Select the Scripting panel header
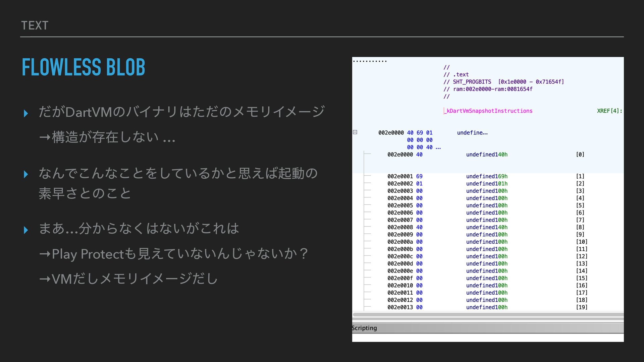This screenshot has width=644, height=362. (x=364, y=328)
